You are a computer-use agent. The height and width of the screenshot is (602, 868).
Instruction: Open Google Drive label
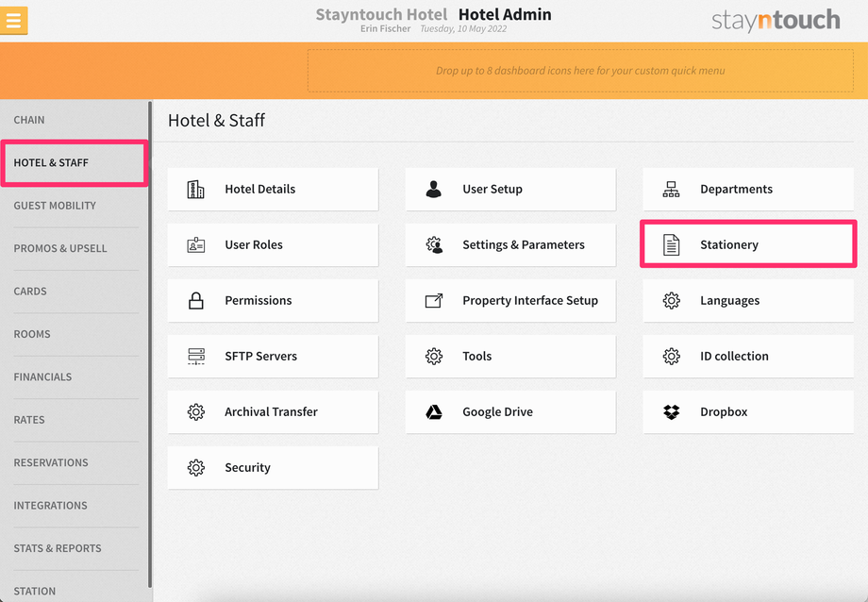click(497, 412)
